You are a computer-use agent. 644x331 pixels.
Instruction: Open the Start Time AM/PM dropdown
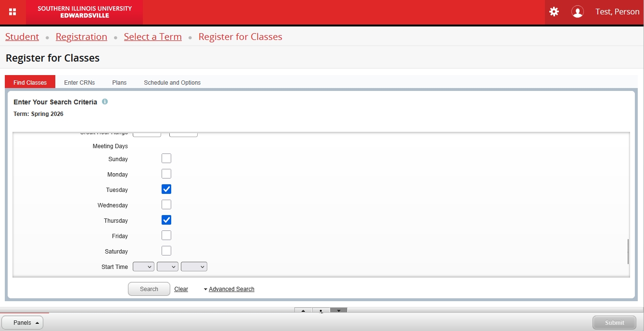(194, 267)
